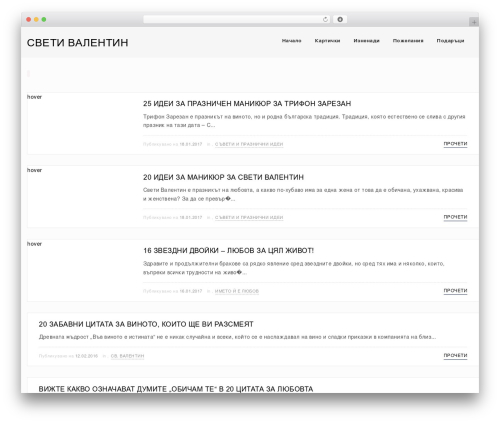Open category ИМЕТО Й Е ЛЮБОВ
Image resolution: width=500 pixels, height=423 pixels.
point(237,291)
